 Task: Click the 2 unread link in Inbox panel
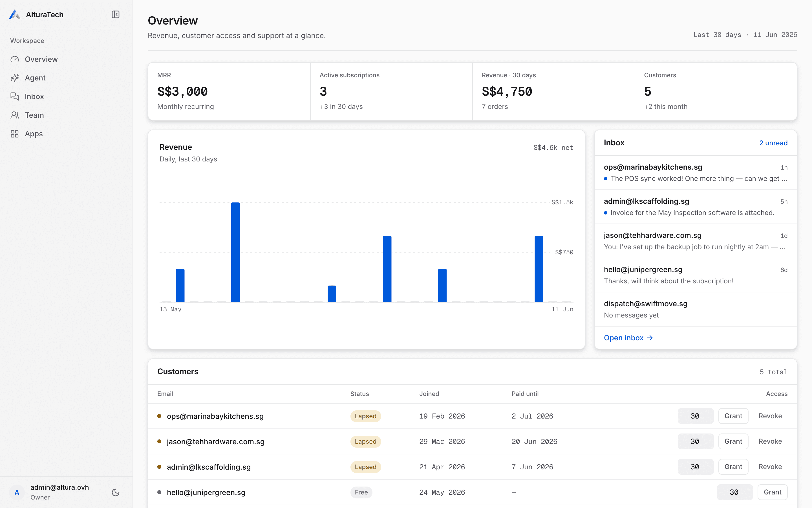point(773,143)
